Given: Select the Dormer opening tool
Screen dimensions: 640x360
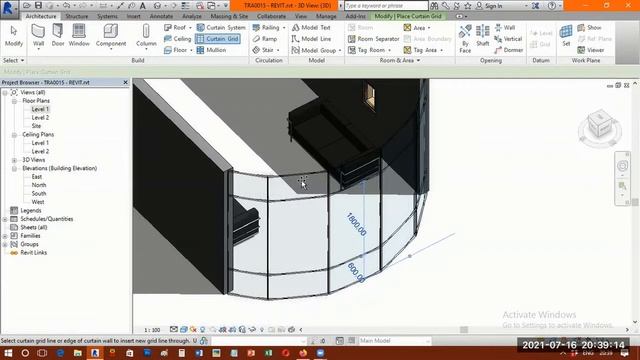Looking at the screenshot, I should [509, 50].
